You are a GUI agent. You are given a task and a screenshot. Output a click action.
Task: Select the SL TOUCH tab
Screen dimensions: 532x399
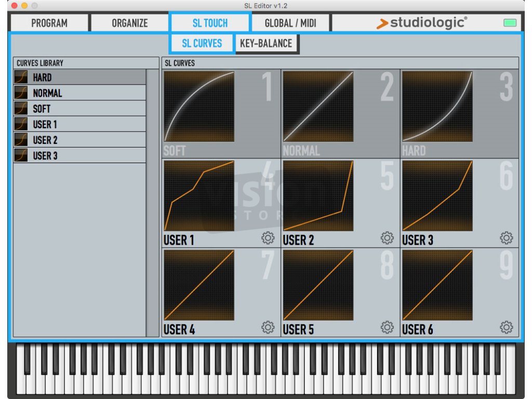point(210,23)
